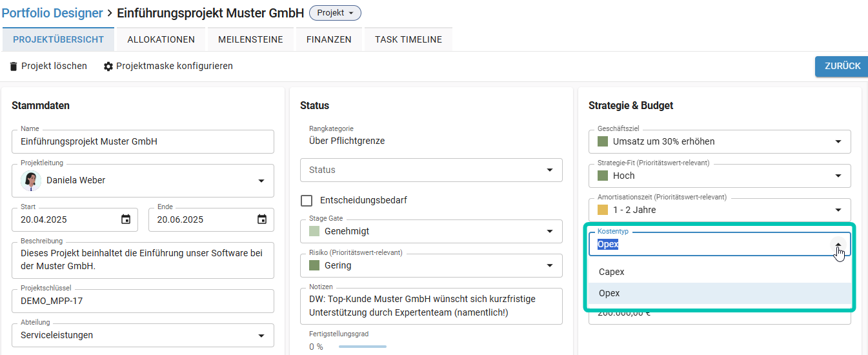Click the trash icon for Projekt löschen
Screen dimensions: 868x355
pyautogui.click(x=14, y=66)
